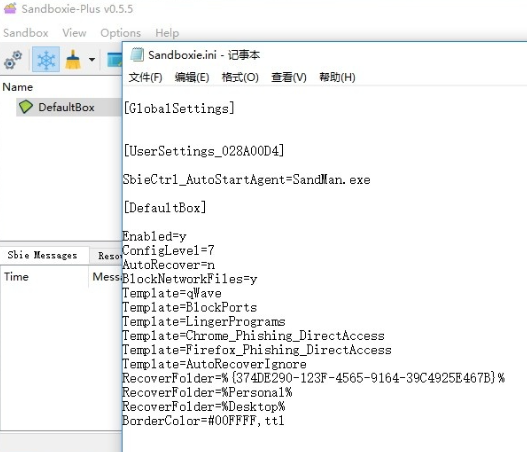Viewport: 527px width, 452px height.
Task: Click the Name column header
Action: (x=18, y=87)
